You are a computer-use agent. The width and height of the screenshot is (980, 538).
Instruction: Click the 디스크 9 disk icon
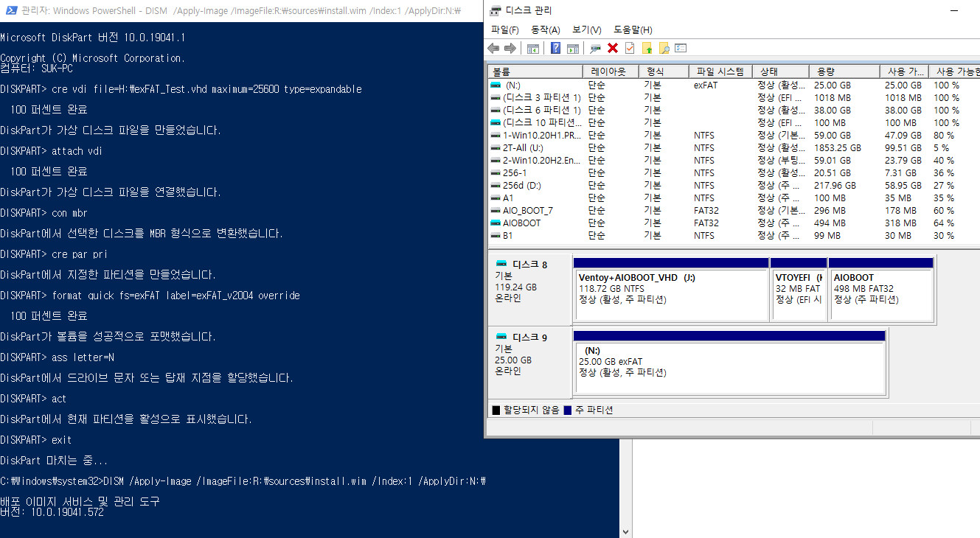[501, 338]
